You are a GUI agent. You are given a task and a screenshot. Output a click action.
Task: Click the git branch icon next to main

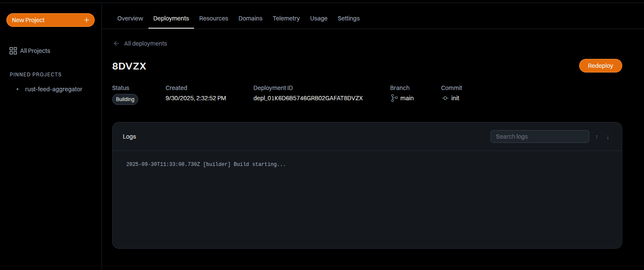coord(394,98)
